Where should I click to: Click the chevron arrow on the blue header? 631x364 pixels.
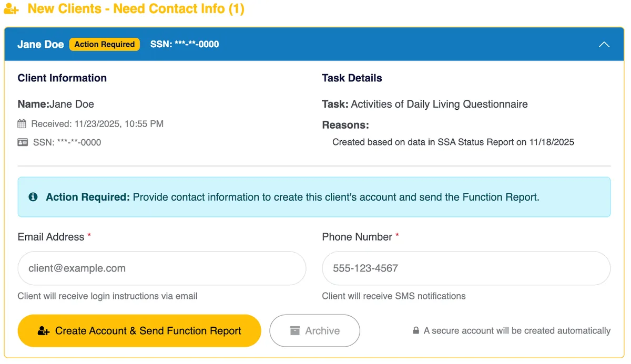pyautogui.click(x=604, y=44)
